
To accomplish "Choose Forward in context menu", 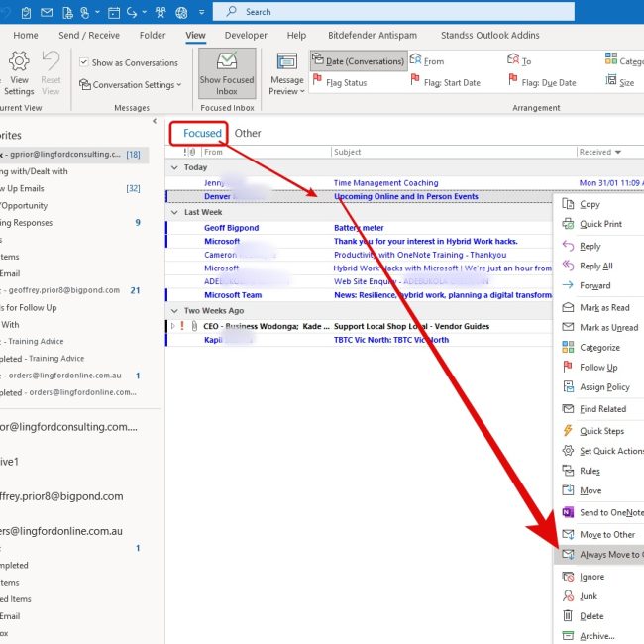I will click(x=594, y=285).
